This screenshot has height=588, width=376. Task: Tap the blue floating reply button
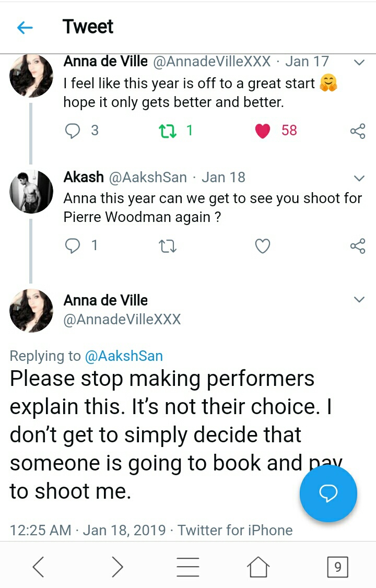[x=328, y=493]
